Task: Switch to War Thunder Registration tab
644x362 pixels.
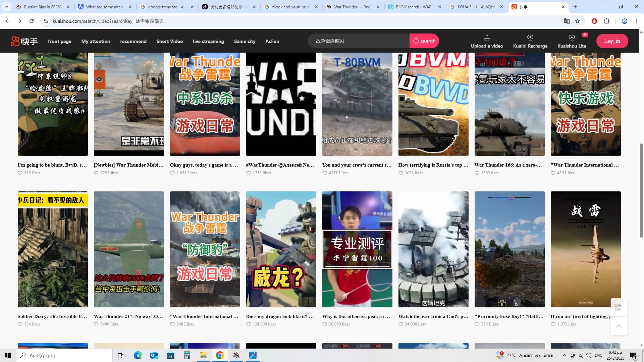Action: click(353, 7)
